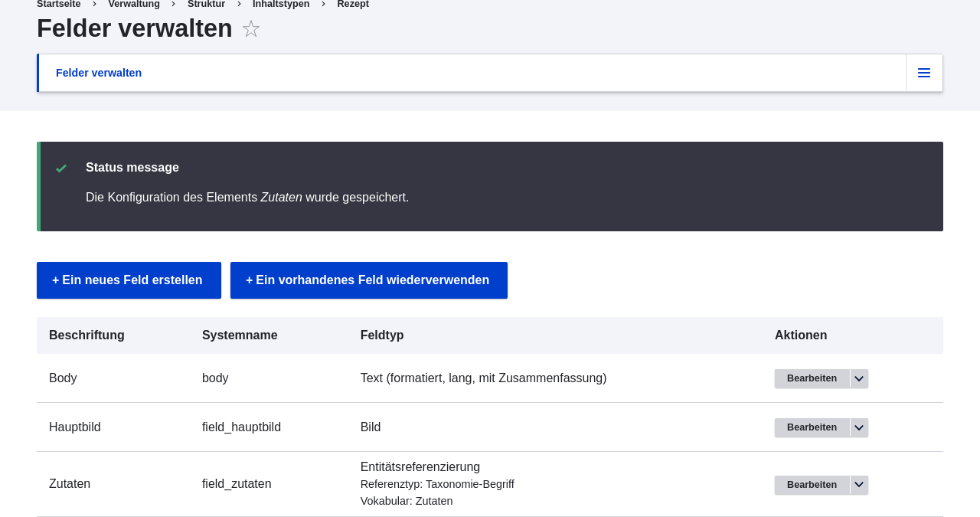Click the Text (formatiert, lang, mit Zusammenfassung) cell
This screenshot has width=980, height=517.
[483, 378]
